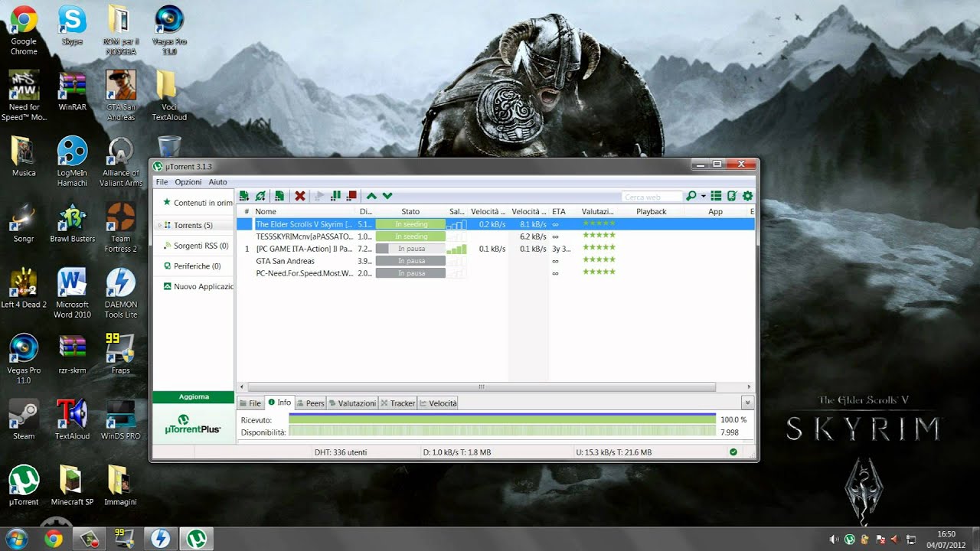Click the remote or devices icon in the toolbar

[732, 197]
